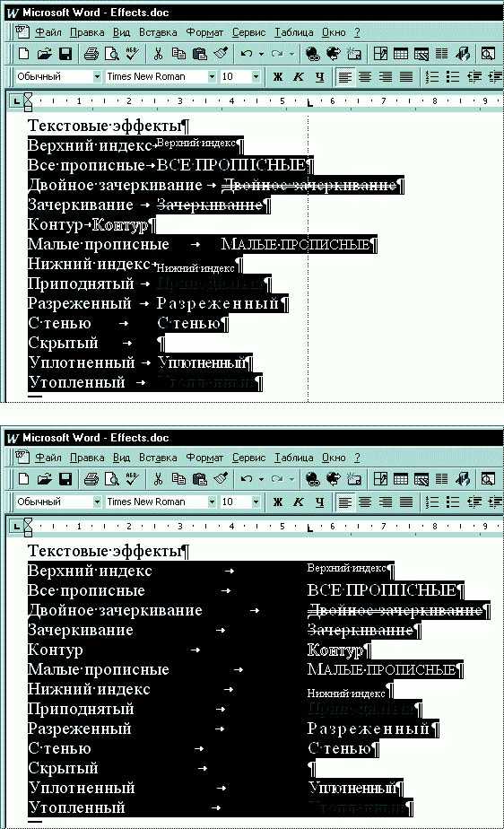Set justify alignment in upper Word window
The image size is (504, 829).
[x=406, y=76]
